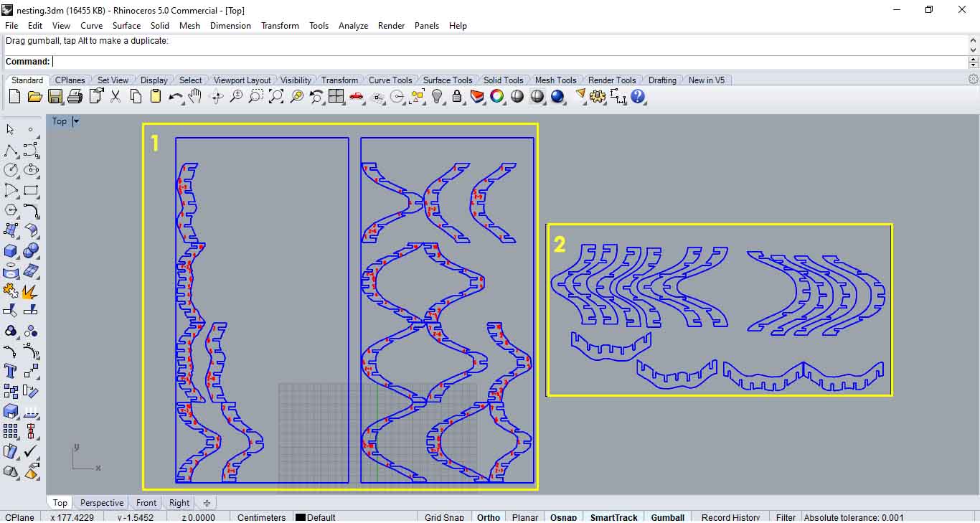Select the arrow pointer tool in sidebar

(x=10, y=130)
